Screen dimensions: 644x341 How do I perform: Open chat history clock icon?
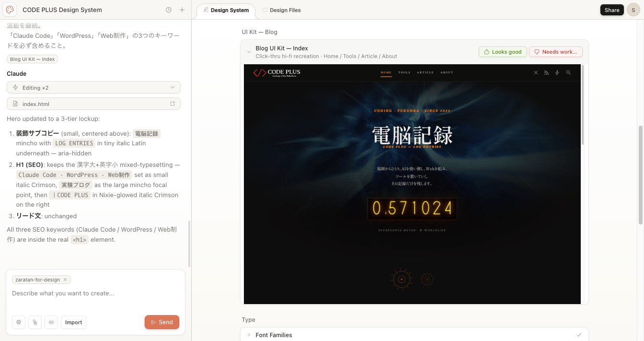169,10
